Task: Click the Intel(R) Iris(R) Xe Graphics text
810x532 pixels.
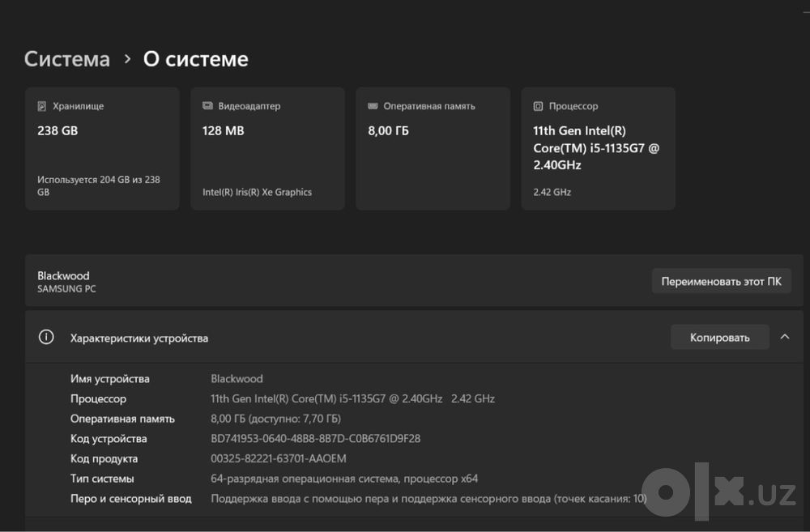Action: pos(258,192)
